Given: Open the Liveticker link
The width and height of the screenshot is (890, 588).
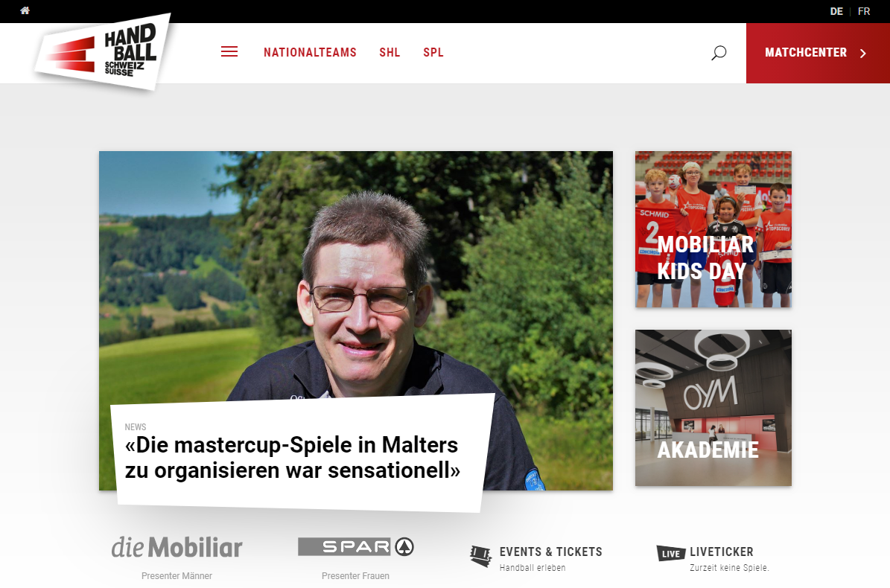Looking at the screenshot, I should pyautogui.click(x=722, y=552).
